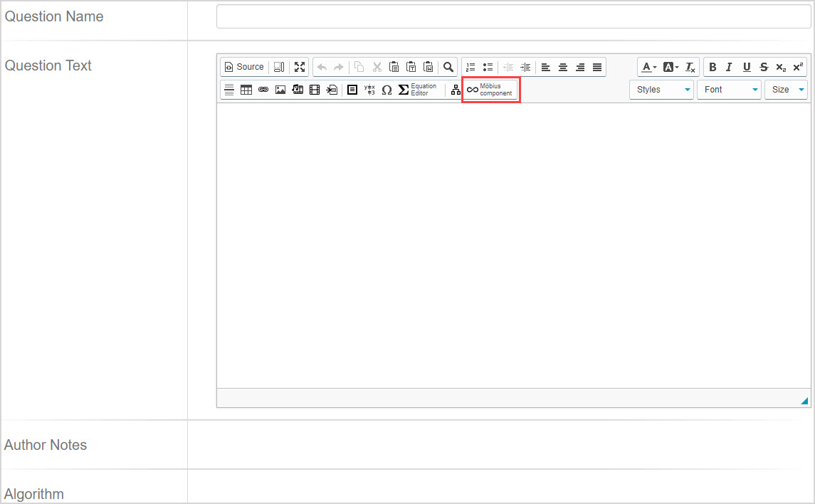Open the Styles dropdown

click(661, 90)
